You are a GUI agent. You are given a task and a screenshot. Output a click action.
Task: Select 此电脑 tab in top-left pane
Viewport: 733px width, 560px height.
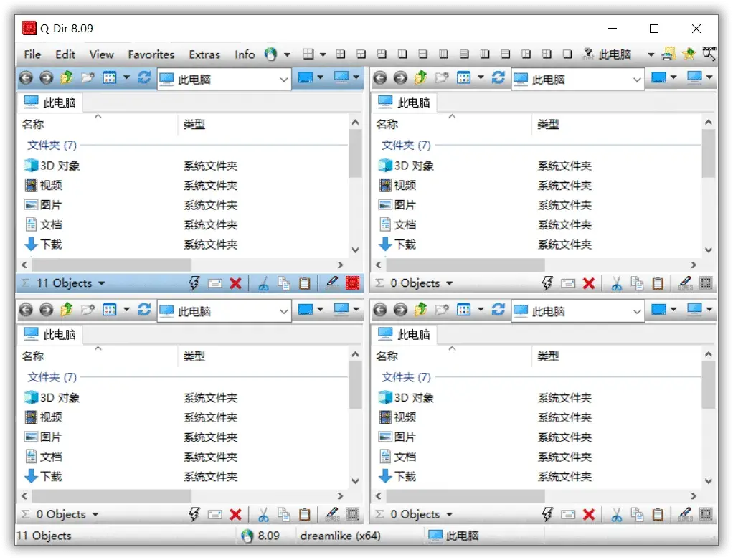tap(50, 103)
